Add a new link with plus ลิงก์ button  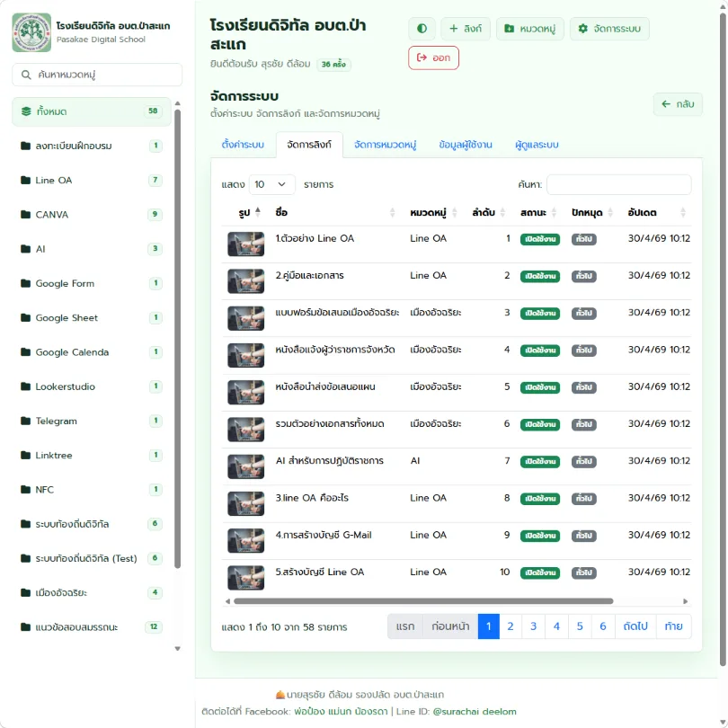point(466,29)
